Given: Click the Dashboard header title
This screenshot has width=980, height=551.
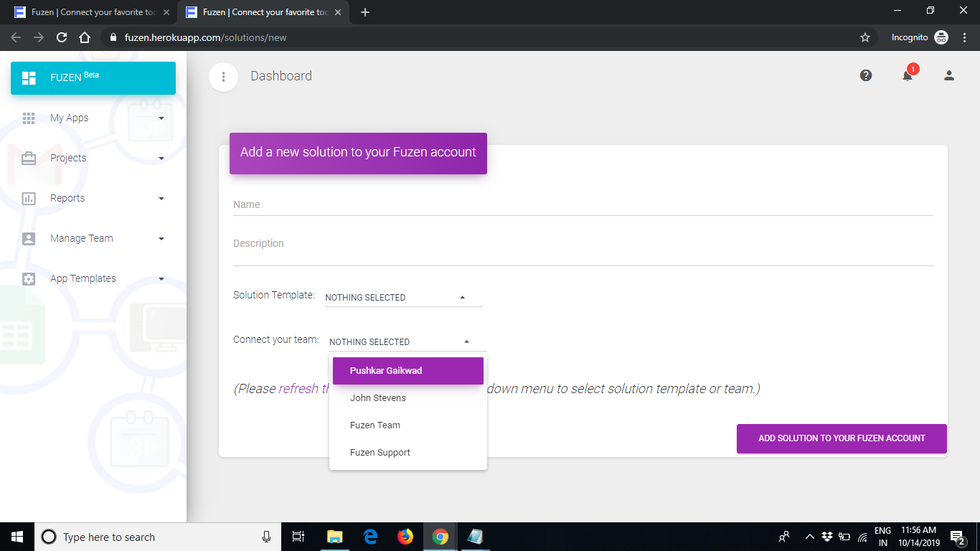Looking at the screenshot, I should coord(281,76).
